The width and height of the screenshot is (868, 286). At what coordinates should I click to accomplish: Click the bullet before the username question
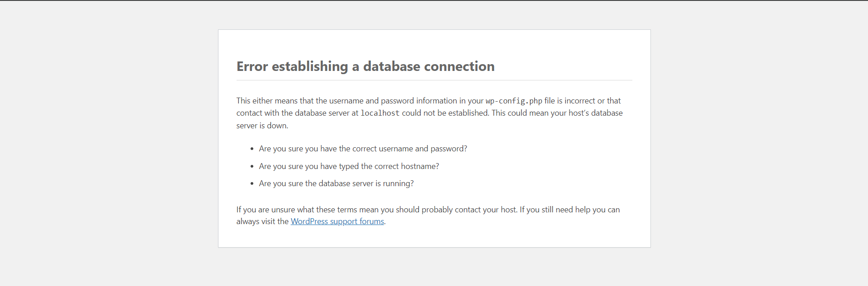(252, 149)
